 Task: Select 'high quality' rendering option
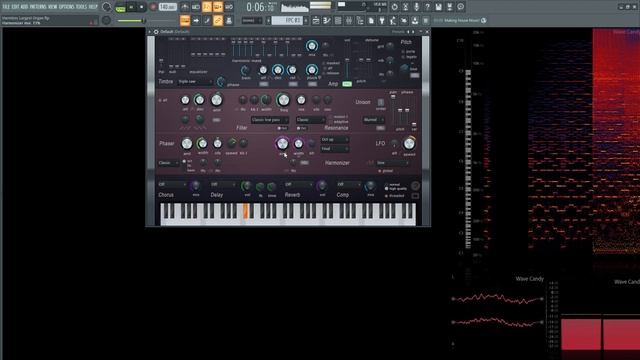pos(396,189)
